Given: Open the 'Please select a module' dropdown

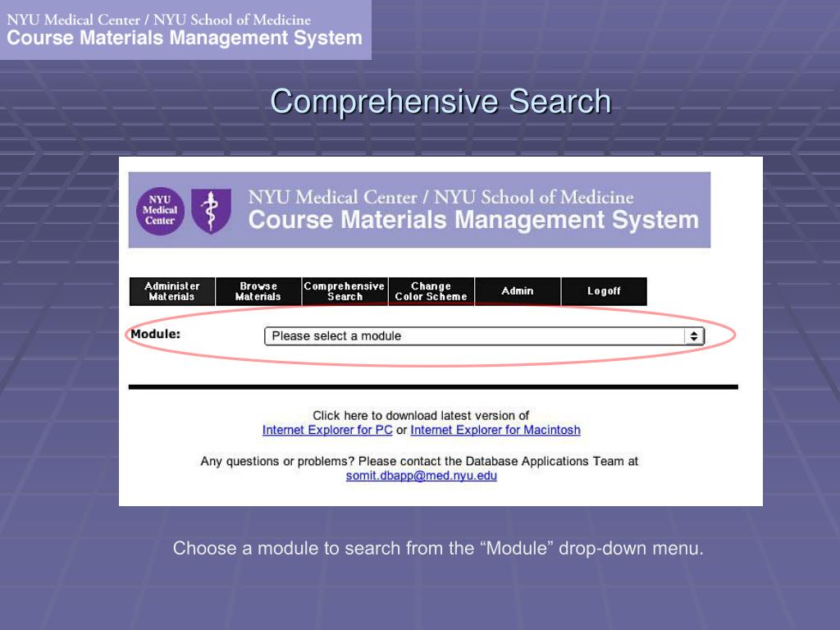Looking at the screenshot, I should (484, 336).
